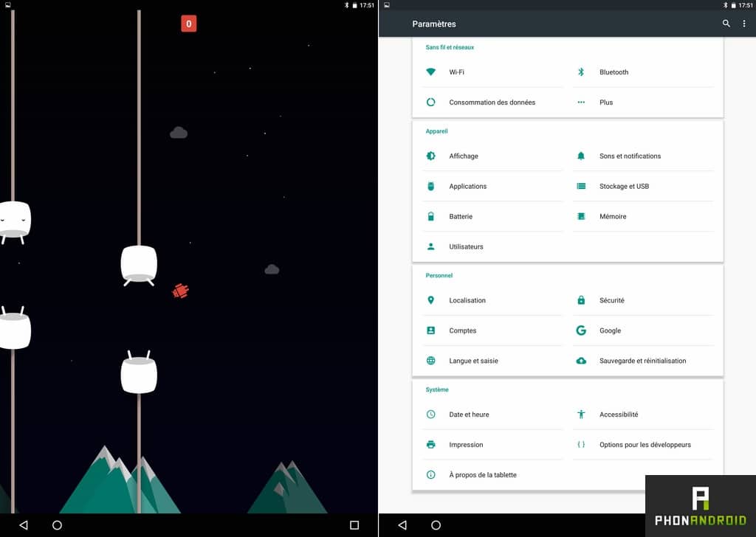The image size is (756, 537).
Task: Open Wi-Fi settings
Action: coord(492,72)
